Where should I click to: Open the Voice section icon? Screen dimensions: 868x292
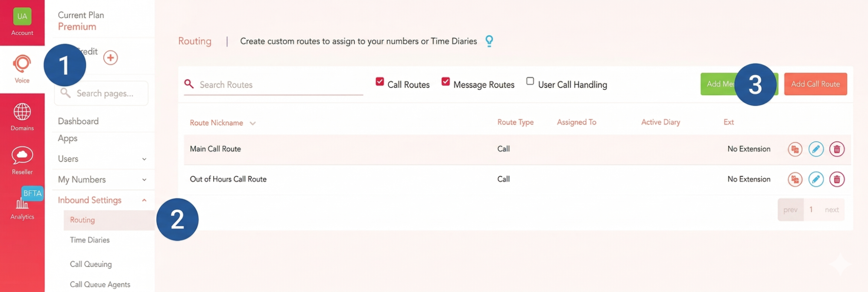[x=22, y=64]
